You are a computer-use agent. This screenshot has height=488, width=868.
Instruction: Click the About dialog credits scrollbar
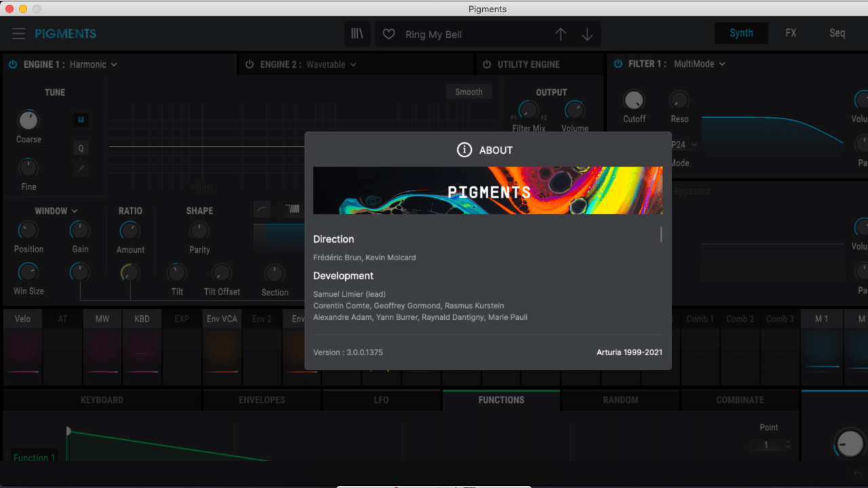[x=661, y=235]
